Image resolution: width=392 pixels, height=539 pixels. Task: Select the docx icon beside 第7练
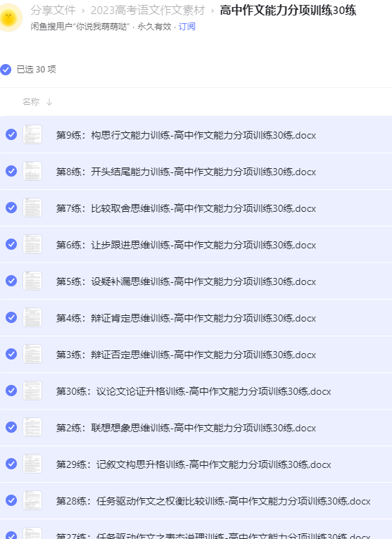click(32, 208)
